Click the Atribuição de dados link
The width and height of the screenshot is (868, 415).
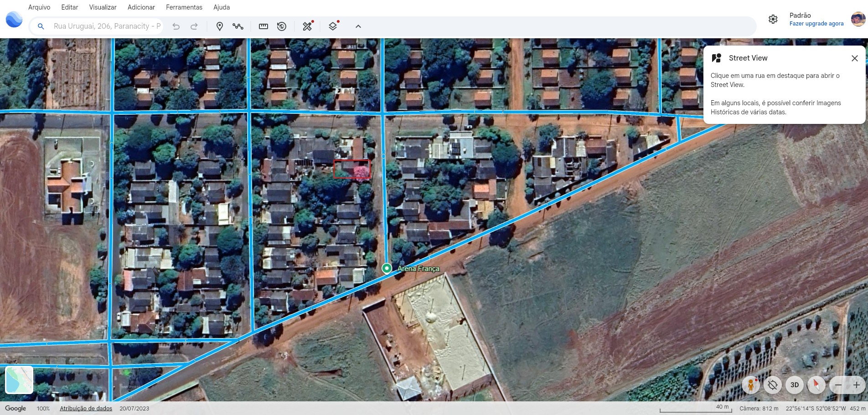86,408
